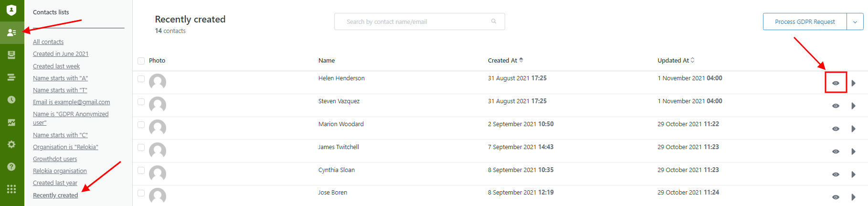The height and width of the screenshot is (206, 868).
Task: Click the Process GDPR Request button
Action: [x=805, y=22]
